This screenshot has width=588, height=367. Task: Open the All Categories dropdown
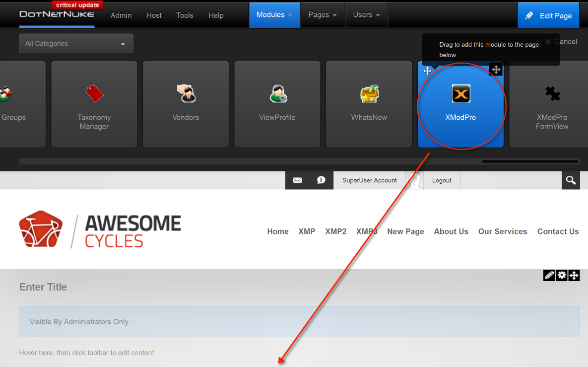(x=76, y=44)
